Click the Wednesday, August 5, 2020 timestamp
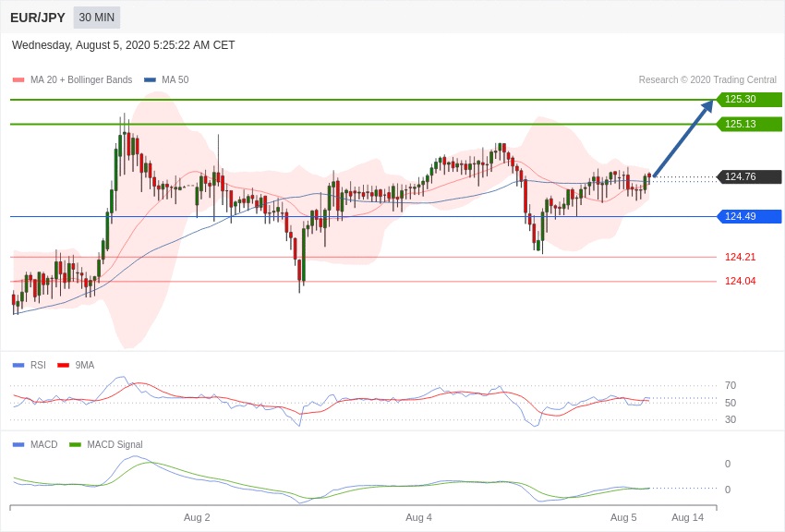The image size is (785, 532). tap(123, 45)
